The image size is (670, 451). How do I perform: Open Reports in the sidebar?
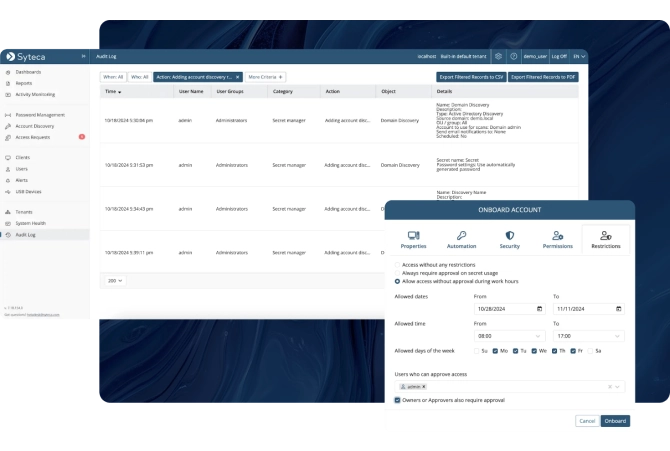click(x=24, y=83)
